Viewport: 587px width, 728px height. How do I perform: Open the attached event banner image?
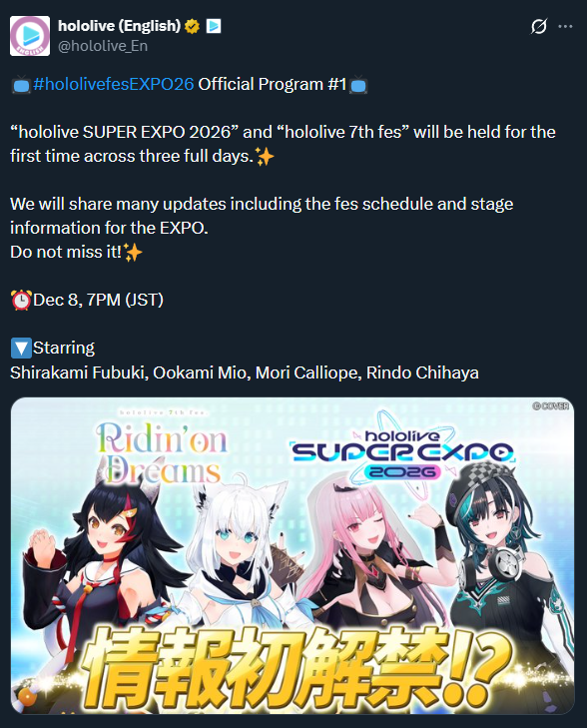point(293,555)
